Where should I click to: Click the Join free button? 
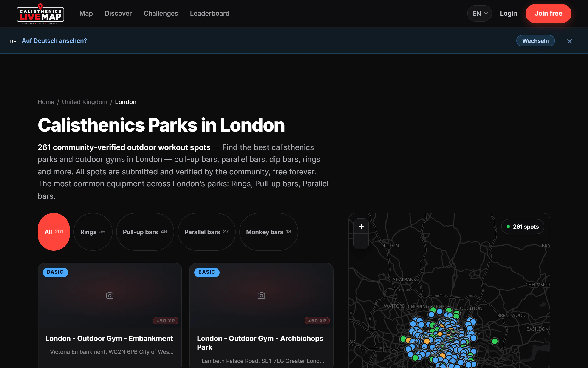click(548, 13)
